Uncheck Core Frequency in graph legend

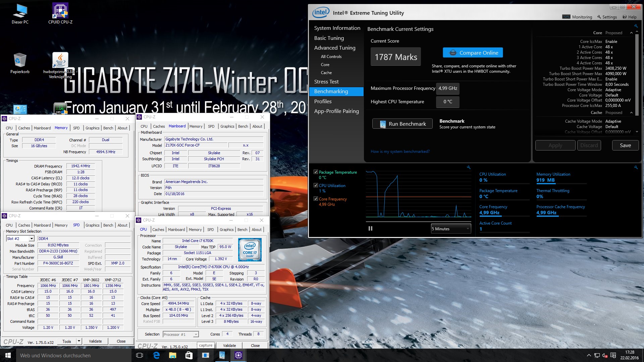(x=316, y=199)
